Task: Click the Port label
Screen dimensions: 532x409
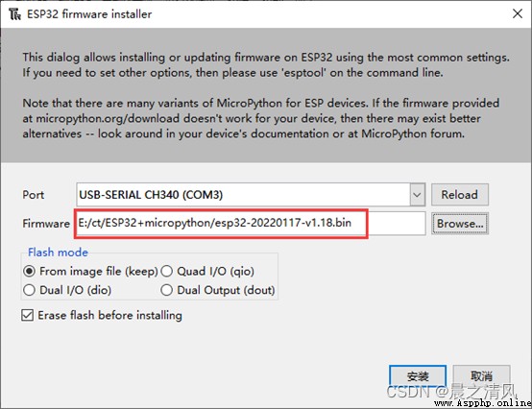Action: (x=34, y=195)
